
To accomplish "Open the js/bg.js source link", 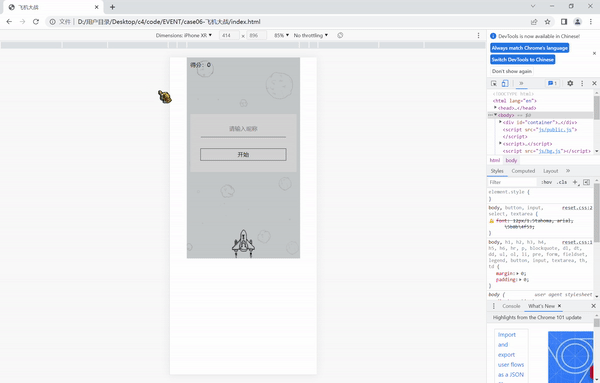I will click(549, 151).
